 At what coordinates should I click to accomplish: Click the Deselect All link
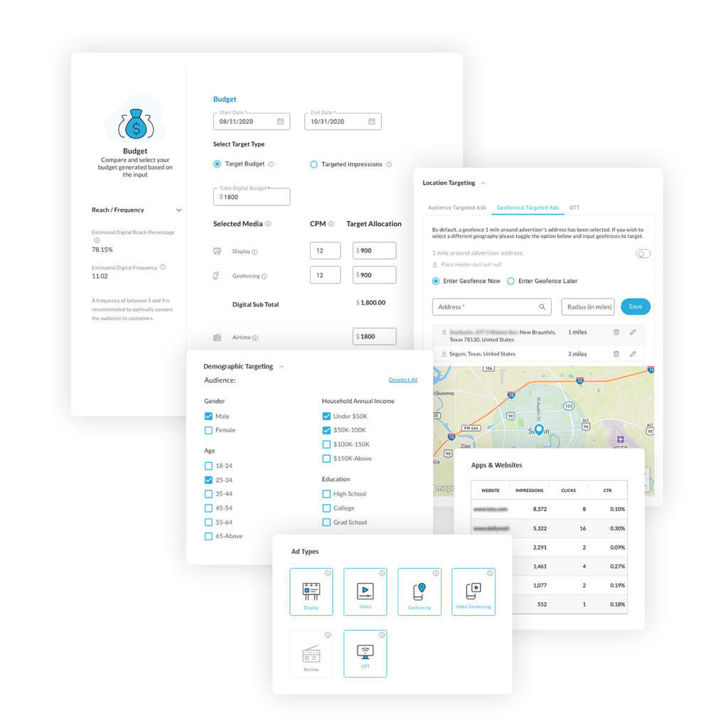pyautogui.click(x=403, y=380)
